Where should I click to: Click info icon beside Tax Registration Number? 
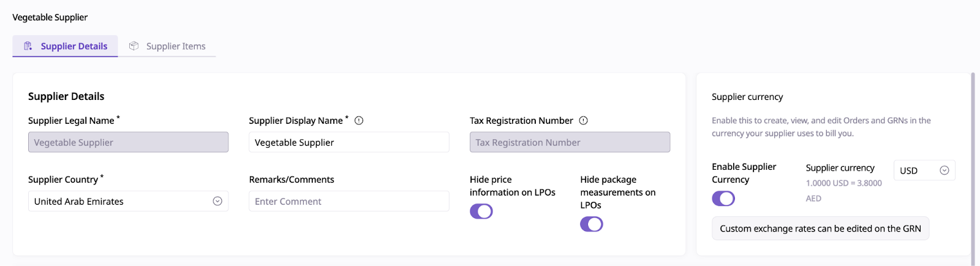(583, 121)
